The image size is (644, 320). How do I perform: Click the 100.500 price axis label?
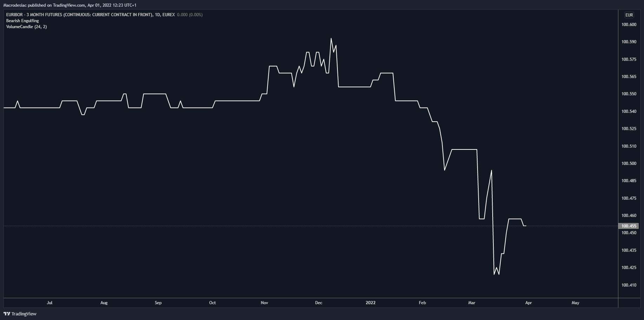pyautogui.click(x=629, y=164)
